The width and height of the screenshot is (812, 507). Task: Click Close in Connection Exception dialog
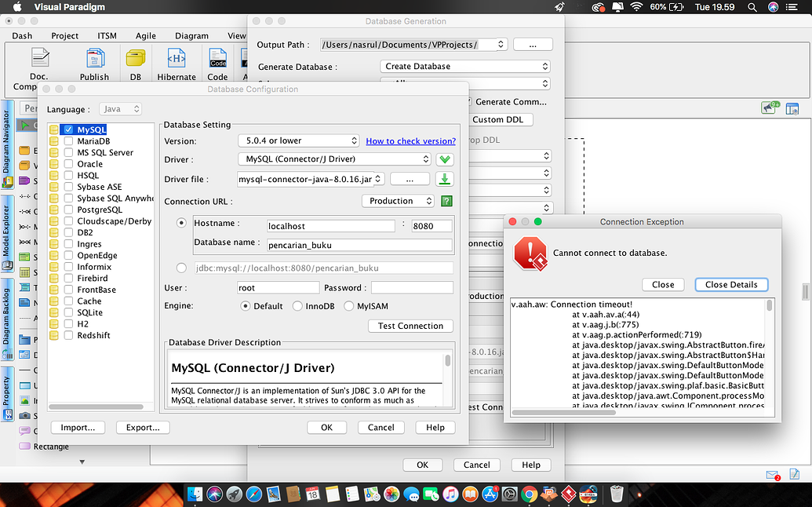pyautogui.click(x=663, y=284)
